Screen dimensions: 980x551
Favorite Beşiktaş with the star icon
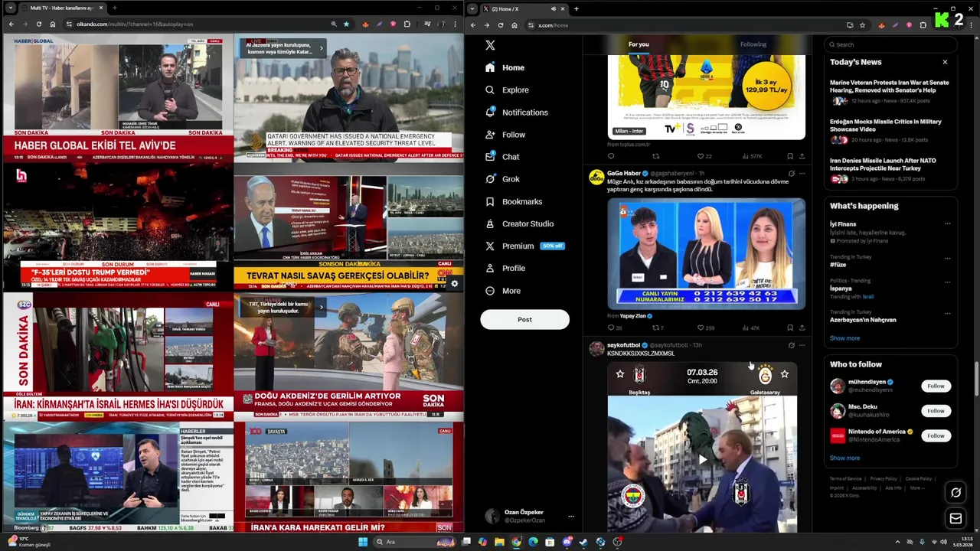620,374
